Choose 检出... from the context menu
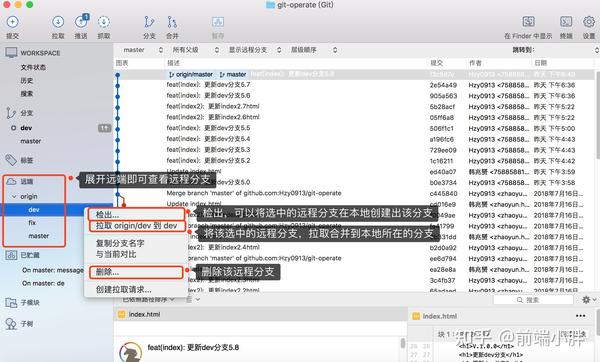 click(136, 215)
